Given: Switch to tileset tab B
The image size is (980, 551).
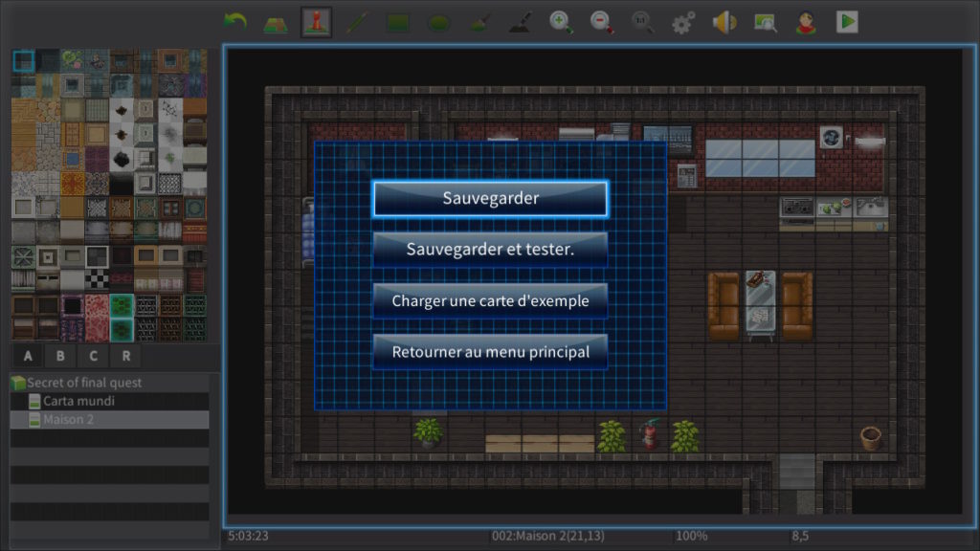Looking at the screenshot, I should 60,356.
